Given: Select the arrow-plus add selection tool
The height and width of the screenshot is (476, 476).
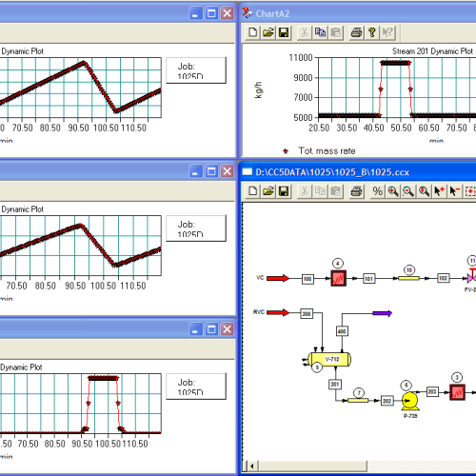Looking at the screenshot, I should click(439, 191).
